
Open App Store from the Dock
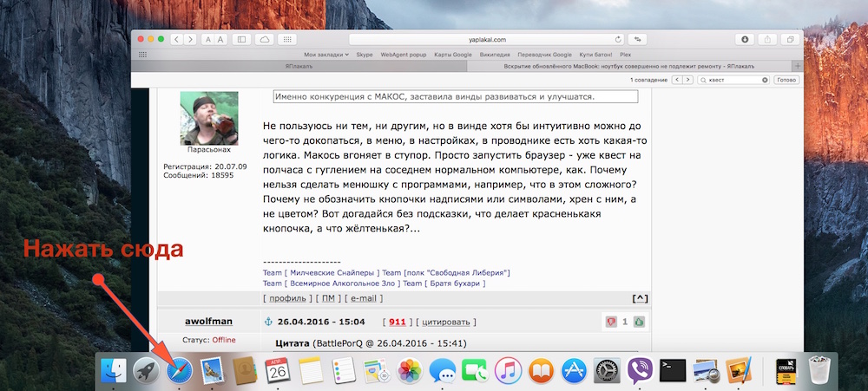click(574, 370)
